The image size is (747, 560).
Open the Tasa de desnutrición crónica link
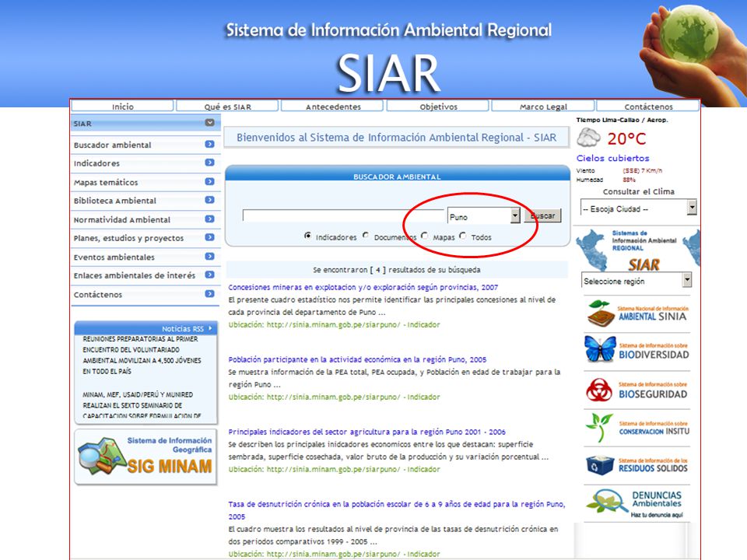[x=396, y=509]
